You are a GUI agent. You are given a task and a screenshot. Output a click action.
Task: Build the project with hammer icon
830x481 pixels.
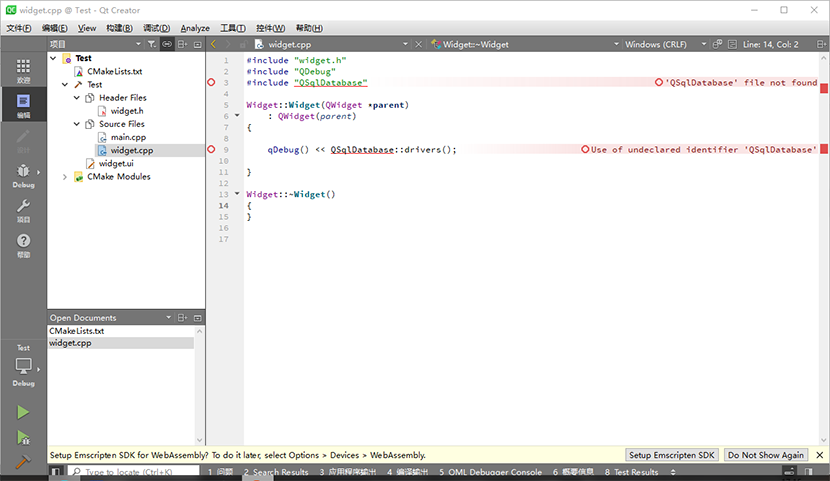click(x=23, y=462)
